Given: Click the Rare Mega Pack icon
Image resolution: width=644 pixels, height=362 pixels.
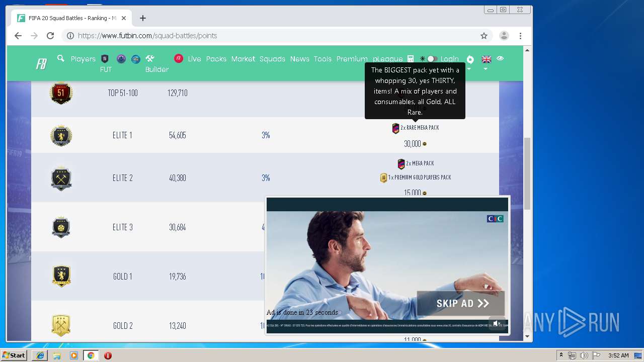Looking at the screenshot, I should click(x=395, y=128).
